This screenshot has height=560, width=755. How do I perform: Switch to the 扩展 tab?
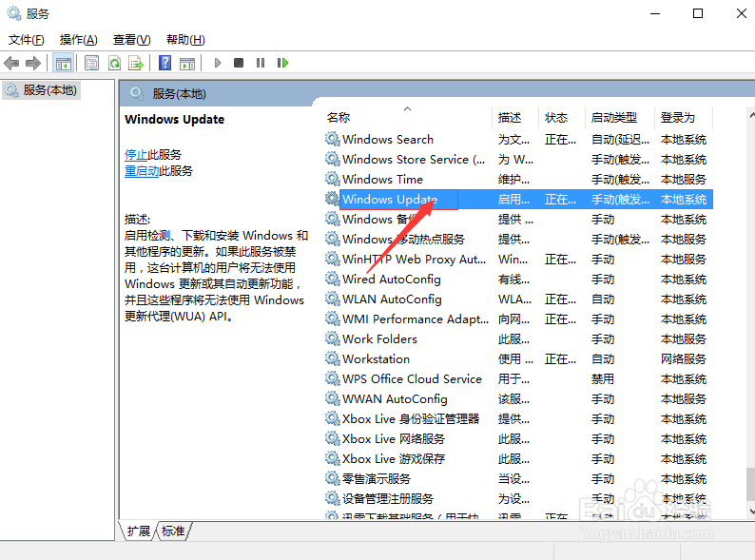coord(139,531)
